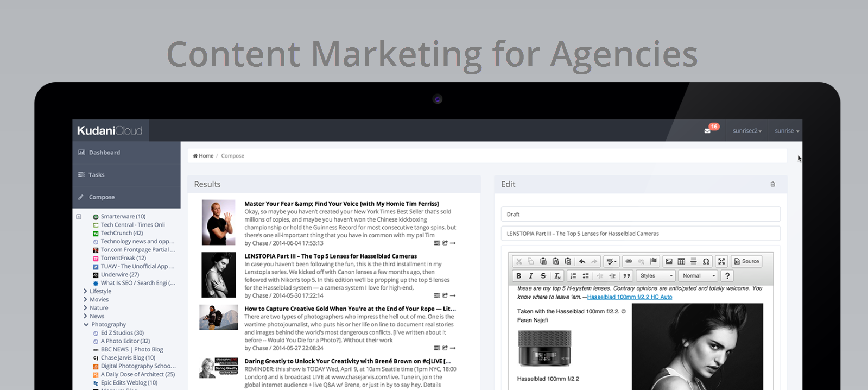Screen dimensions: 868x390
Task: Open Dashboard in the sidebar
Action: [126, 153]
